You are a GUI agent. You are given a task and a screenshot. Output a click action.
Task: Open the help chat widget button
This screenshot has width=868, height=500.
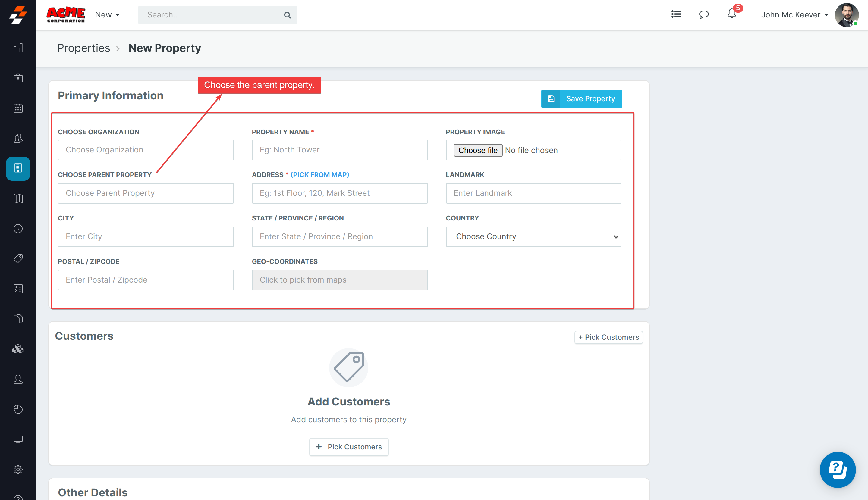coord(837,470)
